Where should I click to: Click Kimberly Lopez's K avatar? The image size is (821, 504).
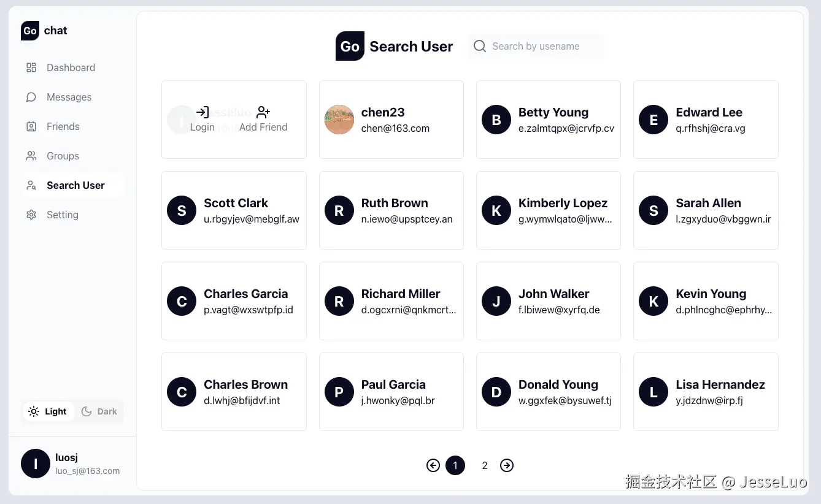tap(496, 210)
